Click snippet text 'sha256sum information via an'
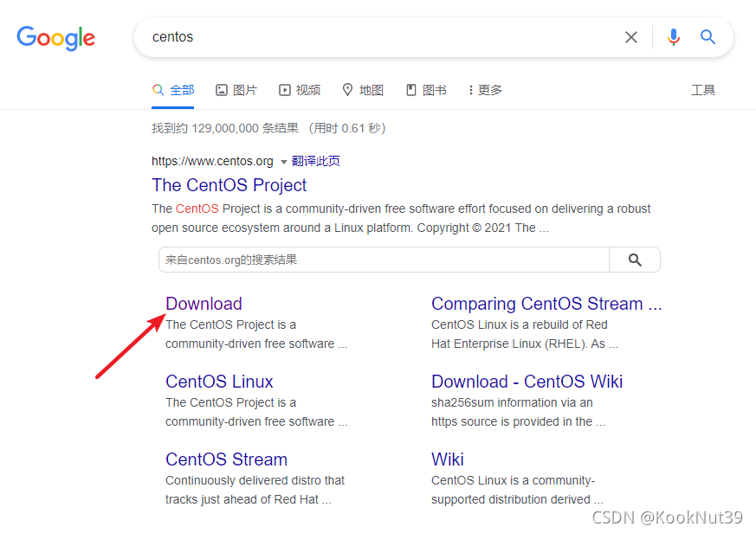Viewport: 756px width, 533px height. (x=512, y=402)
